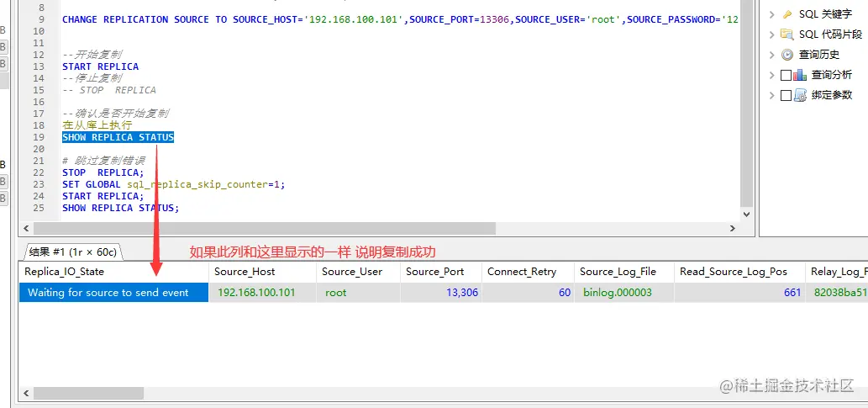Sort by Source_User column header

(x=358, y=272)
